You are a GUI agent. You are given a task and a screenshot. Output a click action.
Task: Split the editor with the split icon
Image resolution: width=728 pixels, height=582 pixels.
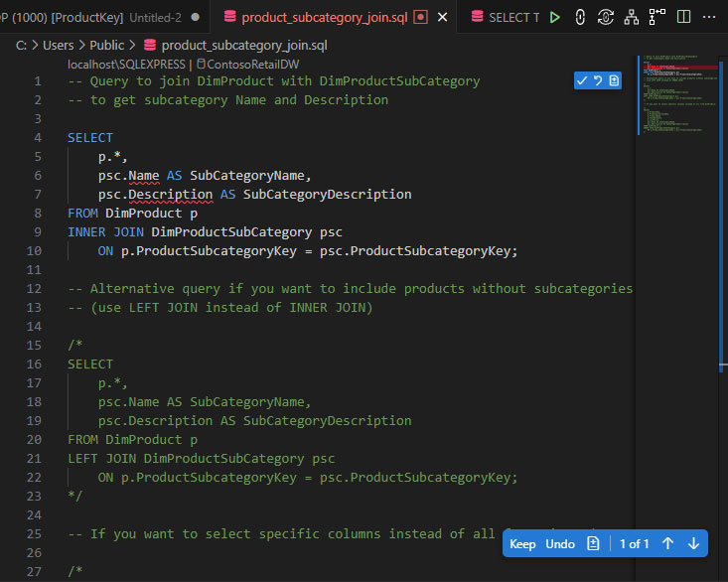tap(683, 17)
